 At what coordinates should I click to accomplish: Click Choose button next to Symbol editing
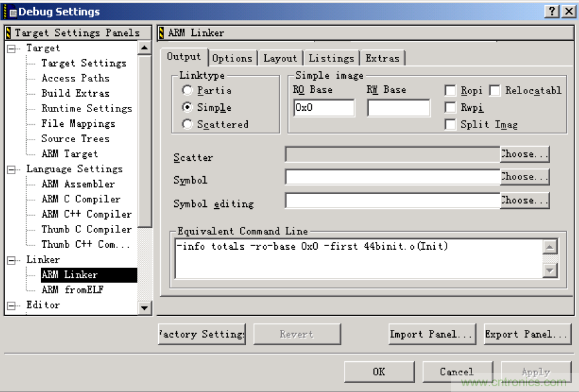[x=525, y=200]
